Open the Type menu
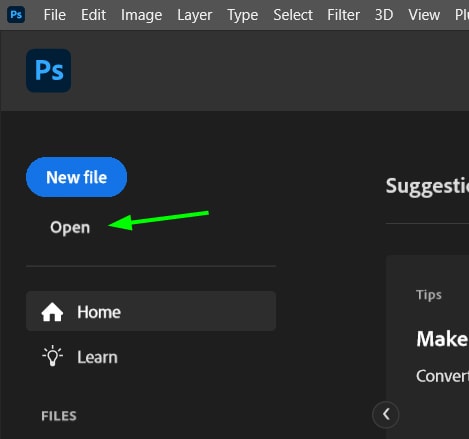This screenshot has width=469, height=439. point(242,15)
